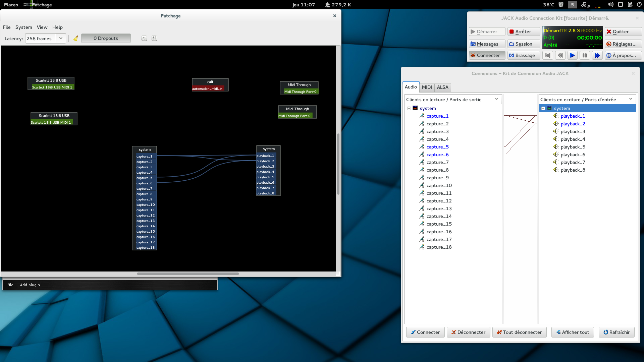644x362 pixels.
Task: Toggle the Connecter window button in QjackCtl
Action: (487, 55)
